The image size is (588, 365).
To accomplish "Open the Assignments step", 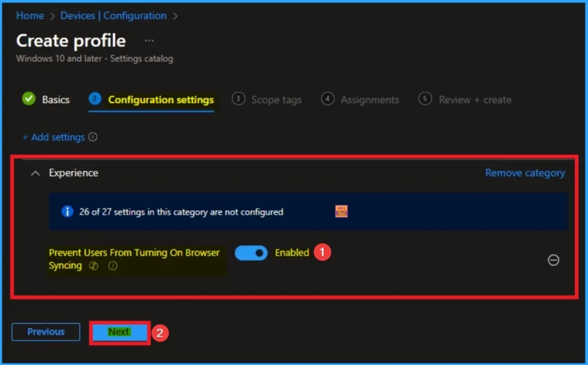I will (x=360, y=99).
